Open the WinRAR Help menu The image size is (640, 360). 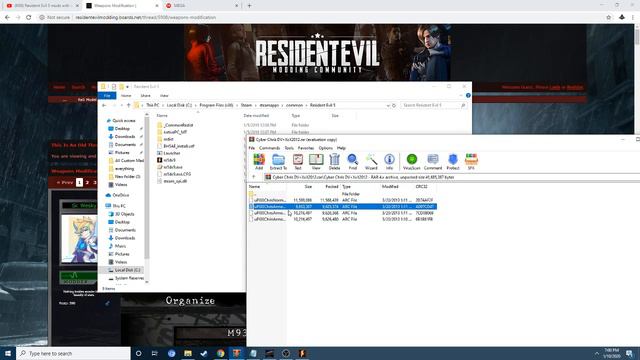point(341,148)
